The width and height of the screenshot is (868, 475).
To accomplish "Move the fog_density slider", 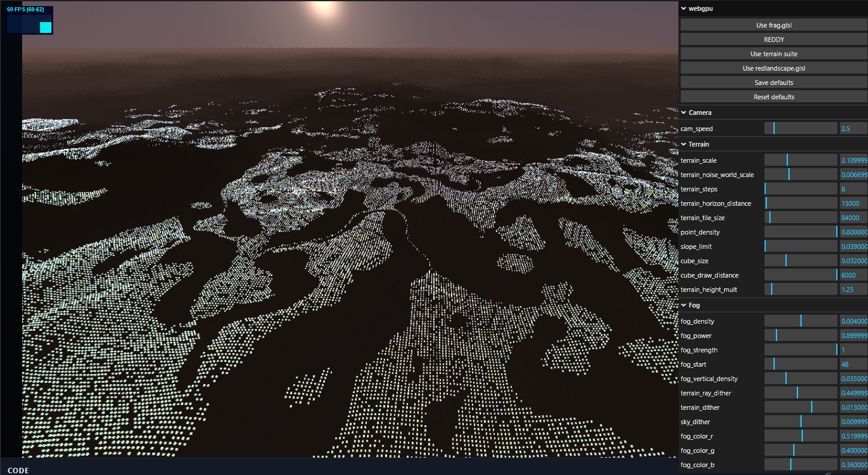I will (800, 320).
